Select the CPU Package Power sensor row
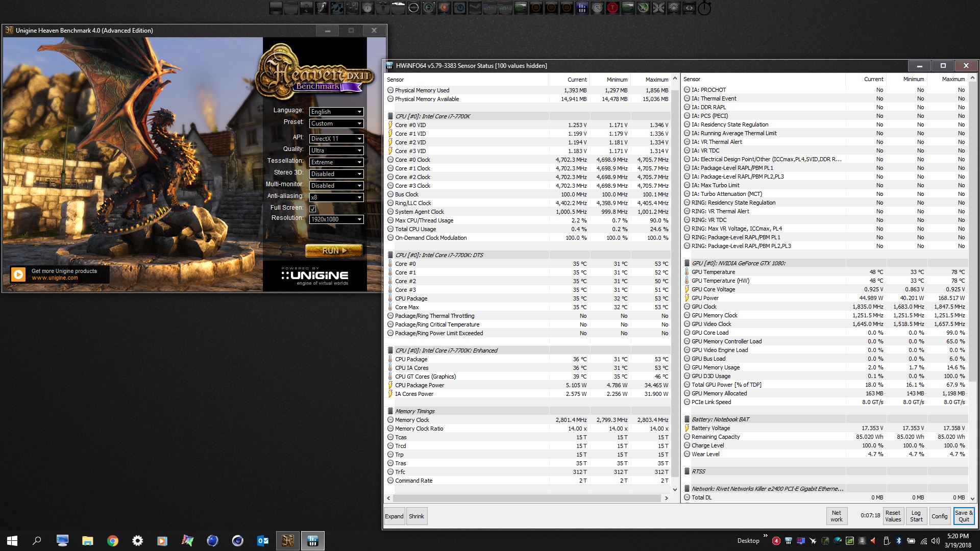980x551 pixels. point(528,385)
